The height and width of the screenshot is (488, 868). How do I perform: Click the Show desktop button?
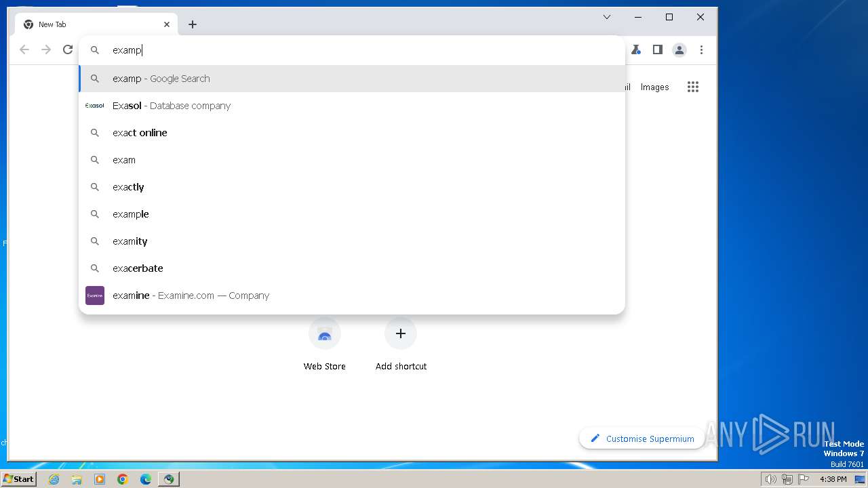point(860,479)
